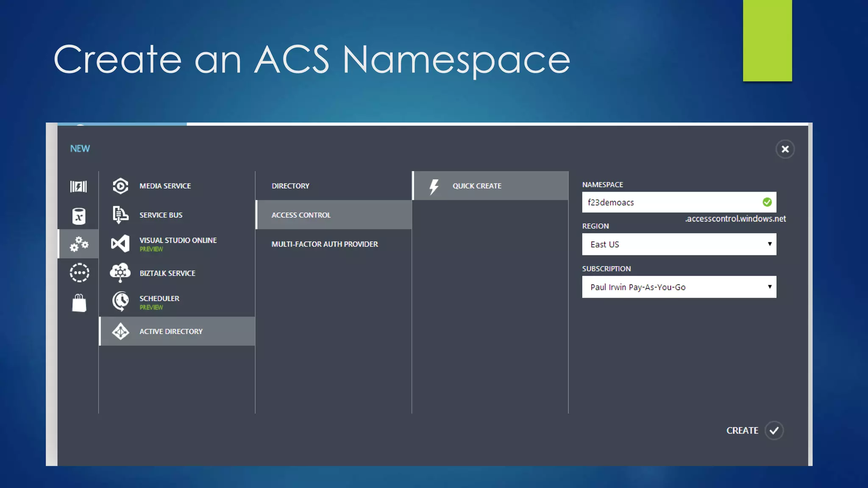Open the Store shopping bag icon
The image size is (868, 488).
tap(79, 303)
